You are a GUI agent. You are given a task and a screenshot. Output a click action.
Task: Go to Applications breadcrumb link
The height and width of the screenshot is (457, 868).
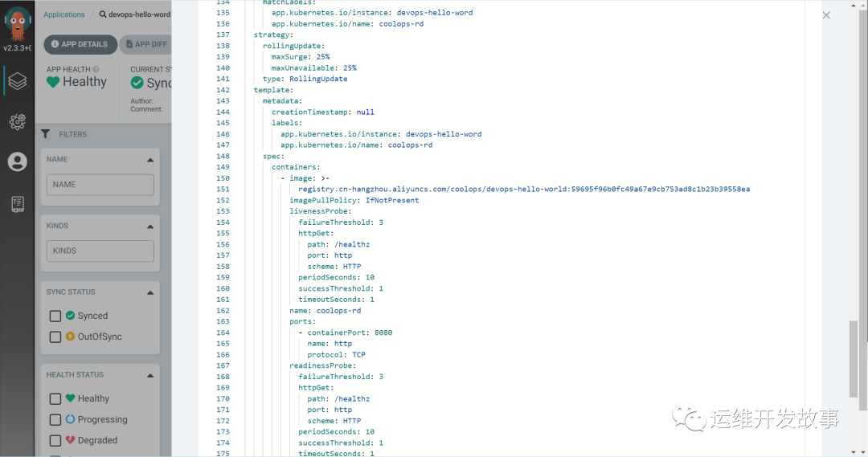[64, 14]
